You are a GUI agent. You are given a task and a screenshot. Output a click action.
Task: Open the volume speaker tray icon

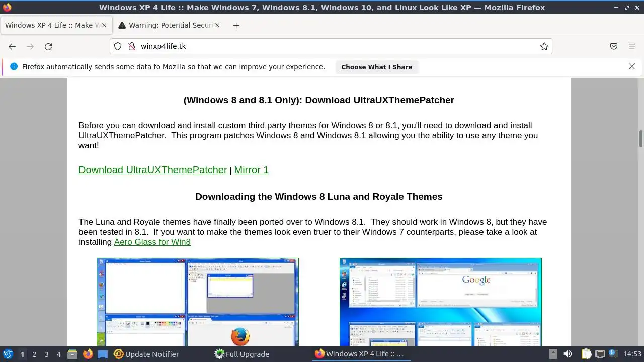click(x=568, y=354)
